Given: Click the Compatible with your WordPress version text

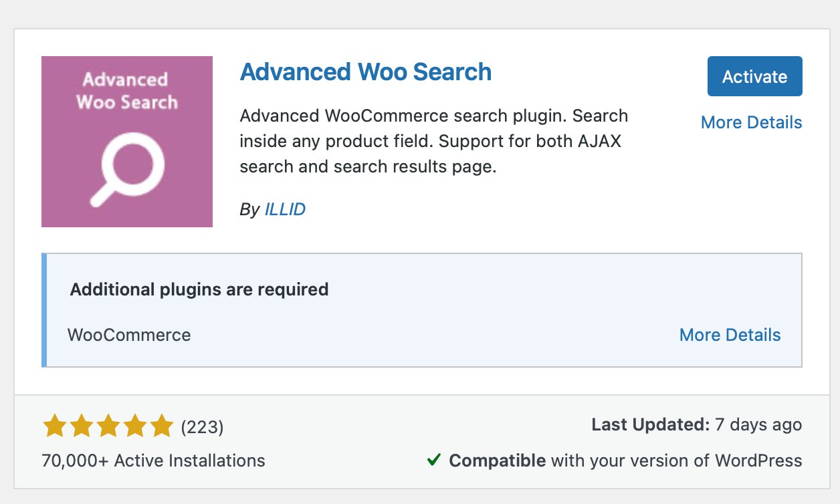Looking at the screenshot, I should [625, 461].
